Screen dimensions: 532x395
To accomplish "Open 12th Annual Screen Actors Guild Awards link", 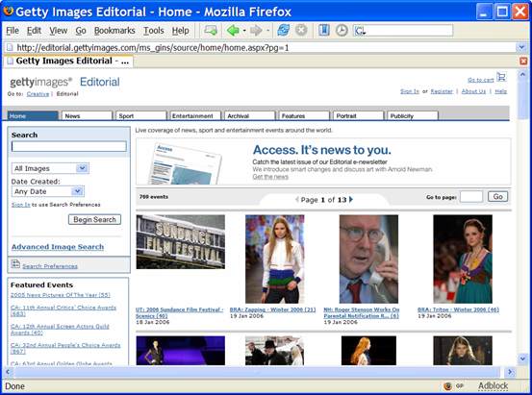I will click(x=60, y=330).
